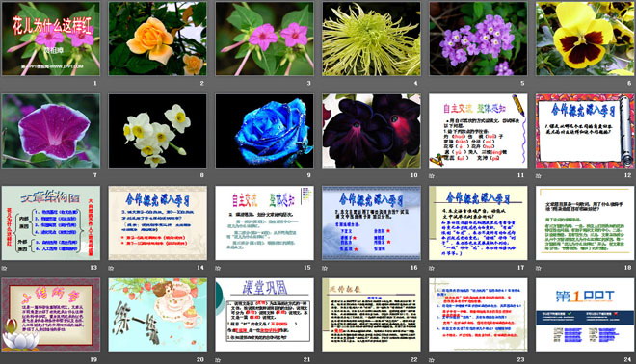Click slide number label 8
Screen dimensions: 636x364
pos(202,175)
